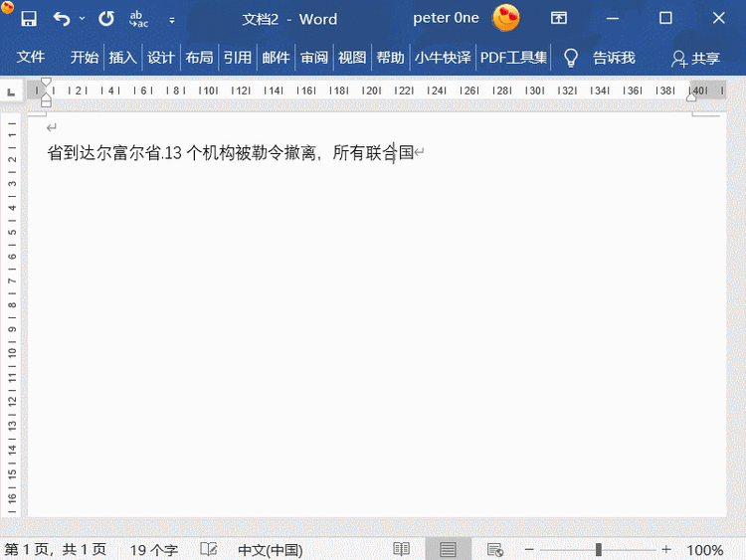Click the lightbulb Tell Me icon
The image size is (746, 560).
coord(571,58)
